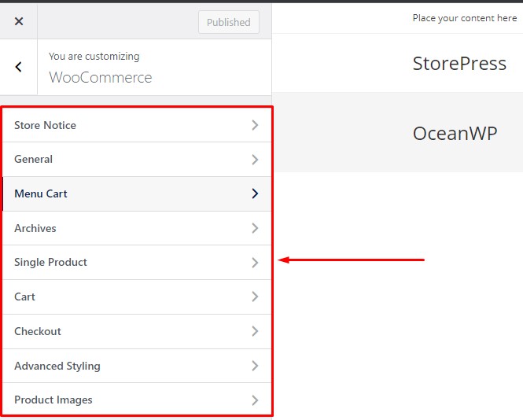
Task: Open the Product Images section
Action: (137, 400)
